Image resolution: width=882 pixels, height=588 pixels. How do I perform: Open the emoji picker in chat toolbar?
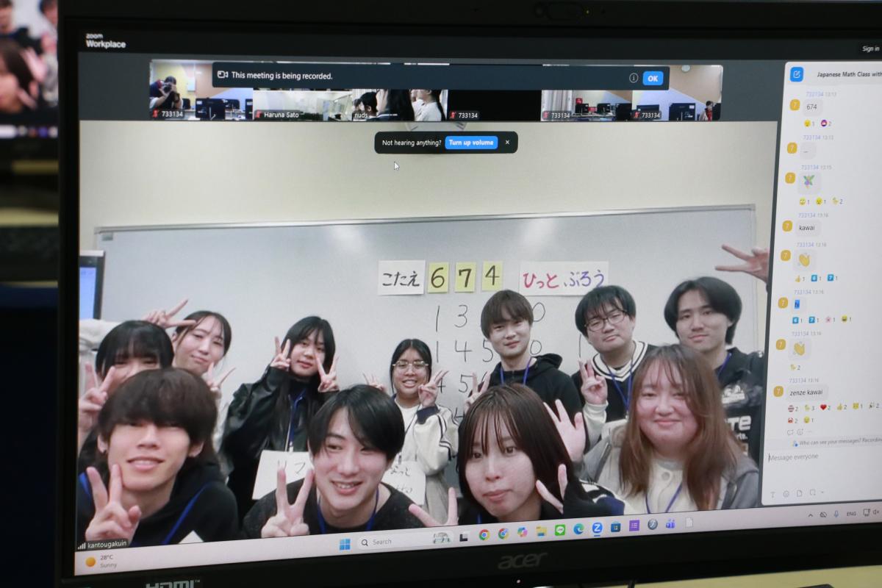[785, 493]
